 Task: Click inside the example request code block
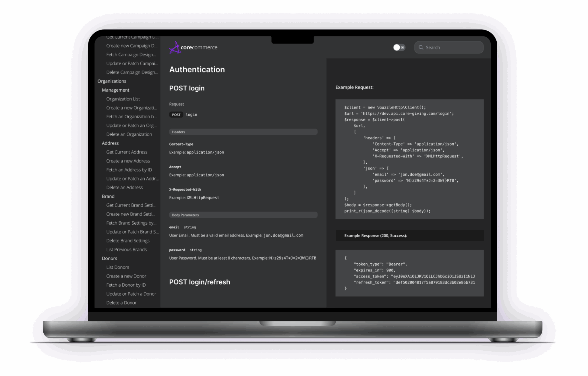(x=409, y=159)
